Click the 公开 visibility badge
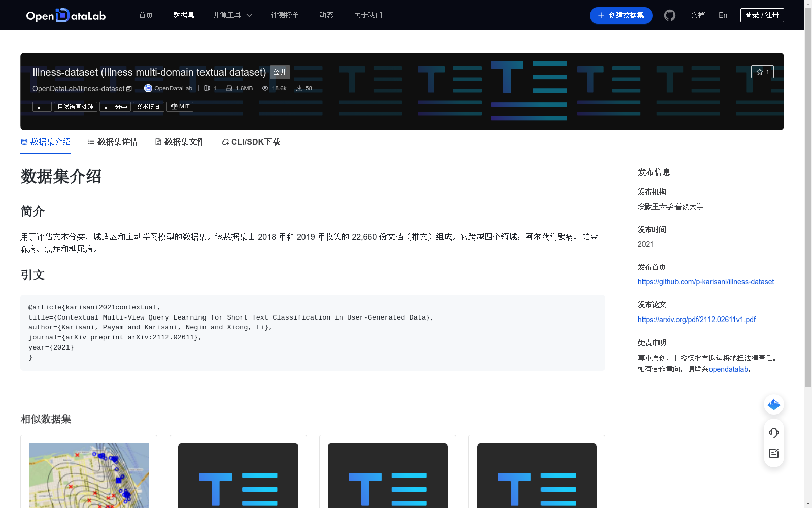Screen dimensions: 812x508 click(280, 72)
